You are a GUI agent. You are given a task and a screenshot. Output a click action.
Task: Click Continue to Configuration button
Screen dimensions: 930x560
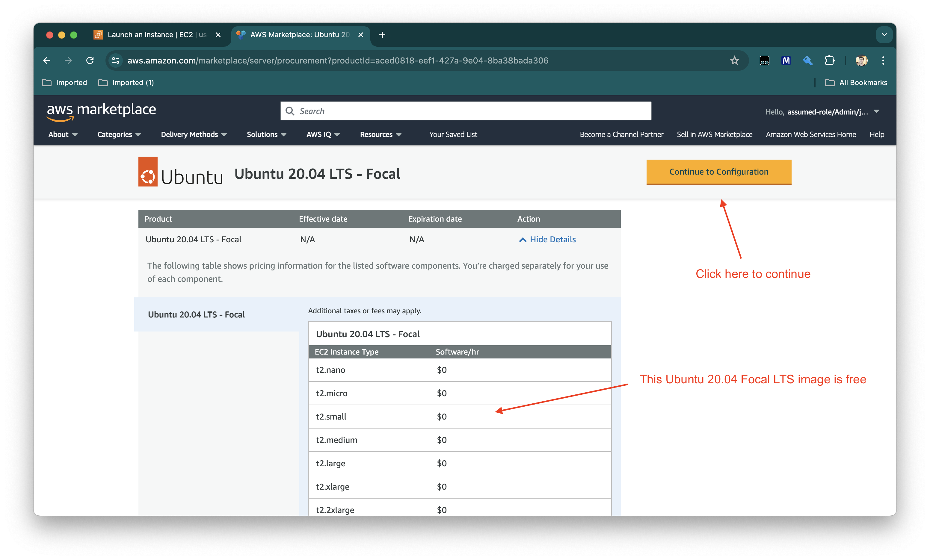click(x=718, y=172)
